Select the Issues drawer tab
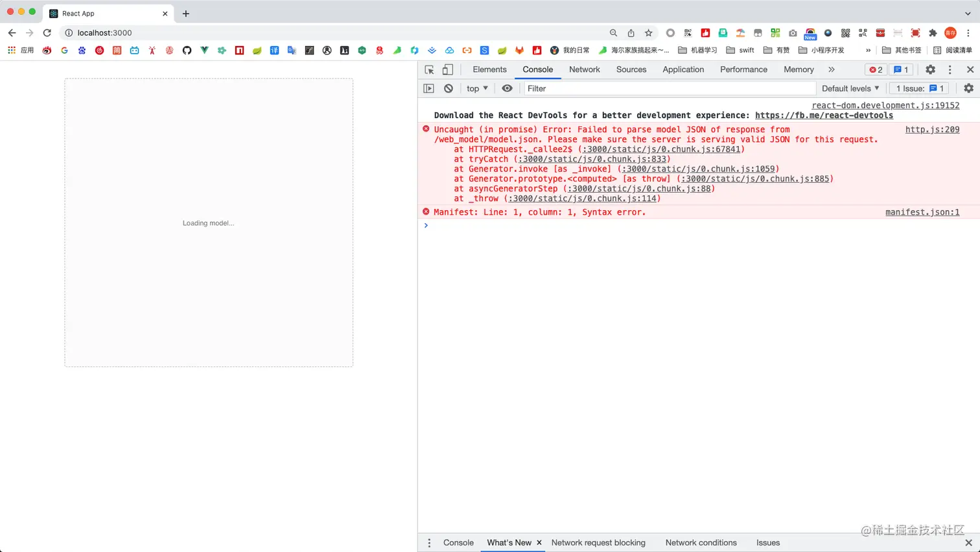The image size is (980, 552). pyautogui.click(x=768, y=542)
